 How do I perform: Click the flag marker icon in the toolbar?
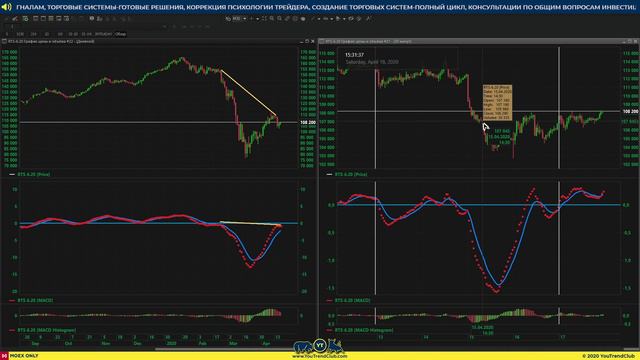pyautogui.click(x=338, y=19)
